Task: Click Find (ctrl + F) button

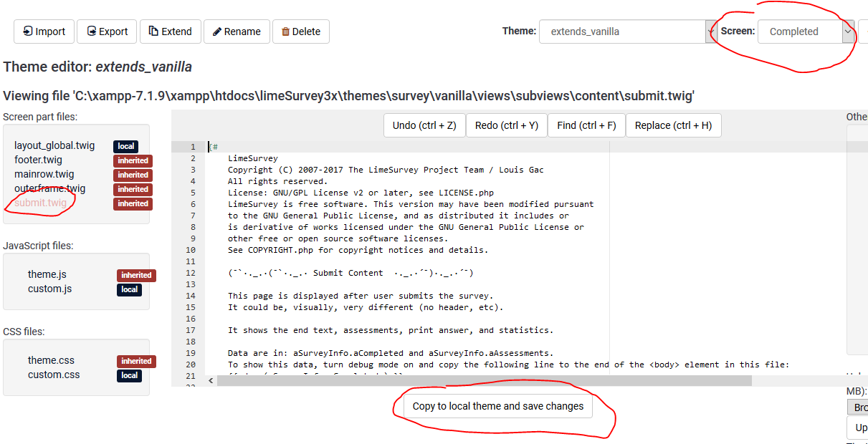Action: click(x=586, y=125)
